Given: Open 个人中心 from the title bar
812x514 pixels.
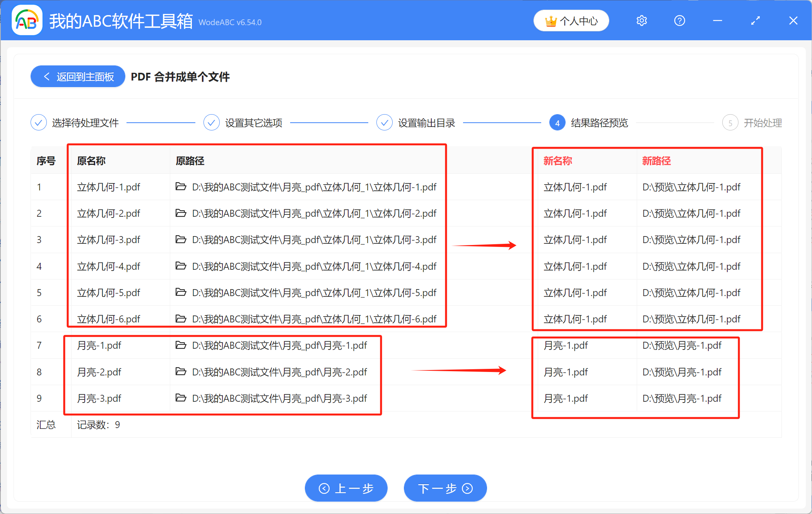Looking at the screenshot, I should (571, 21).
